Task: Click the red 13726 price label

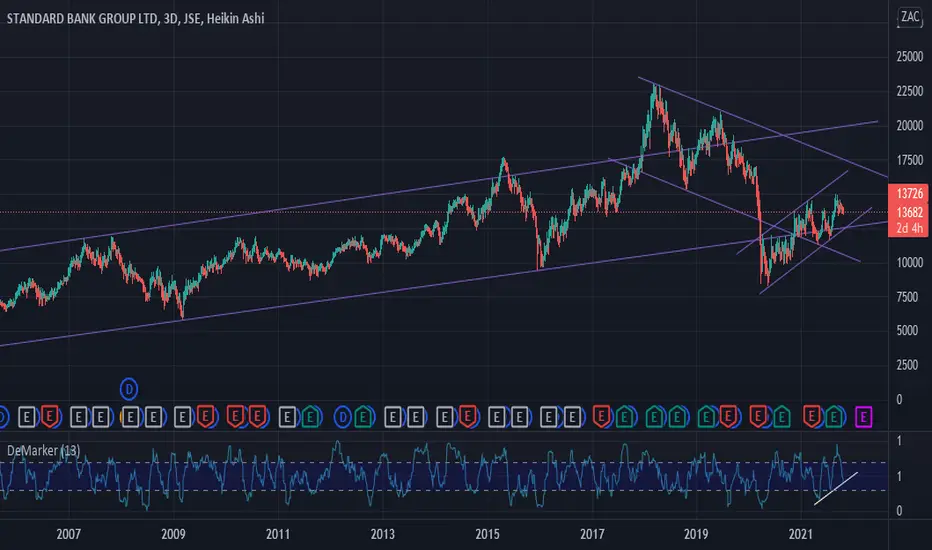Action: tap(909, 193)
